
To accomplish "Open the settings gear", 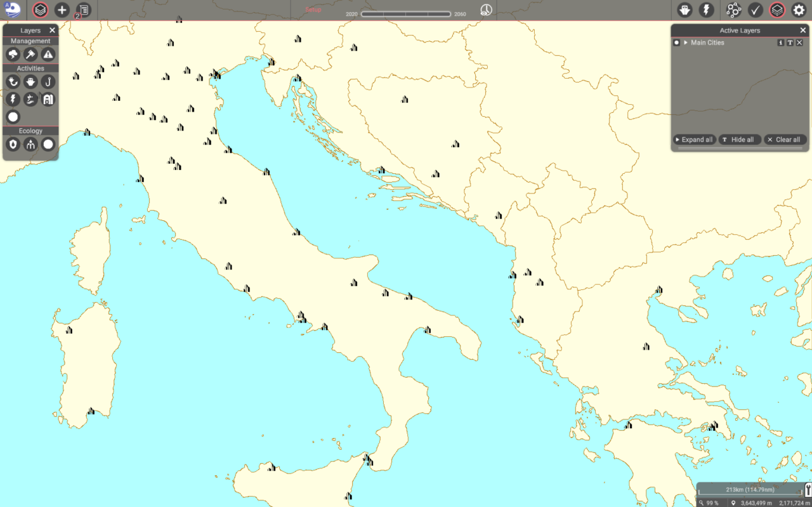I will (x=799, y=10).
